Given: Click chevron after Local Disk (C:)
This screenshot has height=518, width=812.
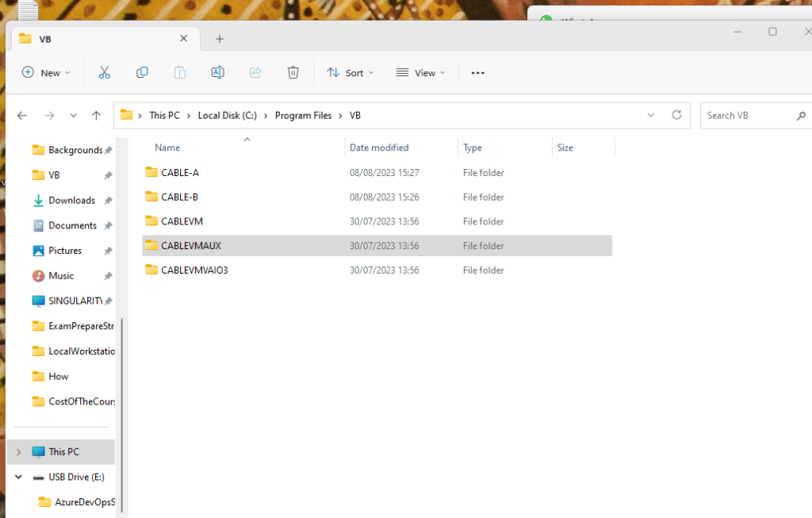Looking at the screenshot, I should coord(266,116).
